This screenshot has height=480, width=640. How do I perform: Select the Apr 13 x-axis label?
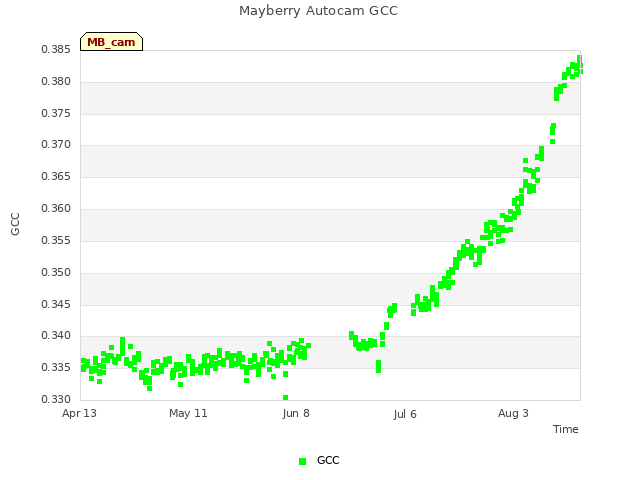point(79,413)
